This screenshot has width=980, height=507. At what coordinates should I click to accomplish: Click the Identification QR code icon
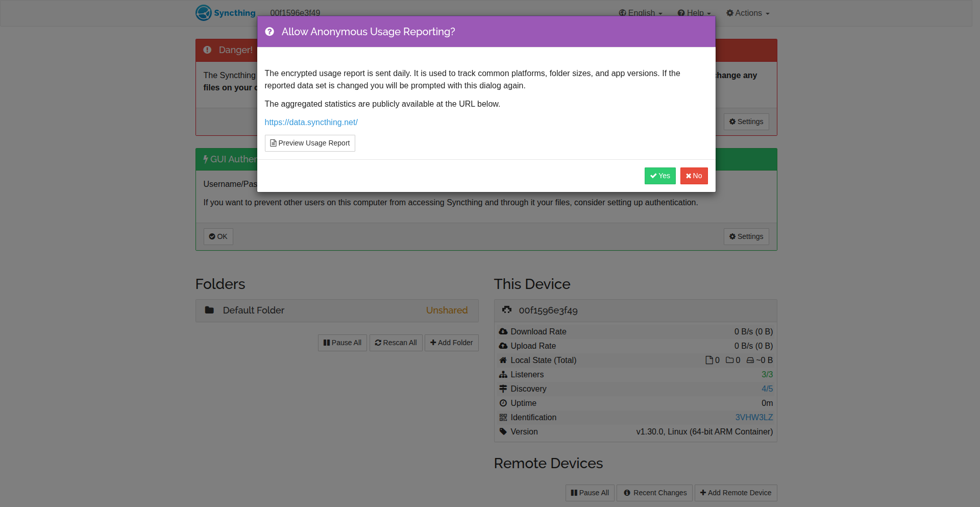503,417
